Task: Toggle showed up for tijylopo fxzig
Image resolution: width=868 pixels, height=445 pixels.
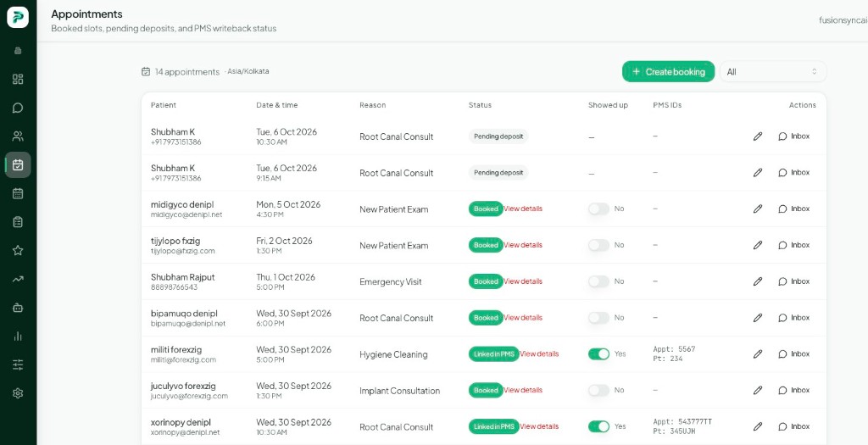Action: pyautogui.click(x=598, y=245)
